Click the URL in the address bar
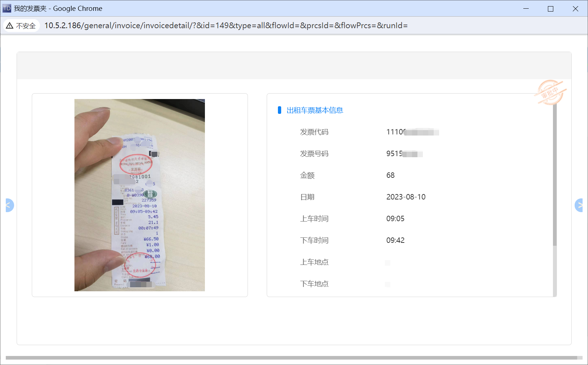This screenshot has height=365, width=588. point(226,26)
